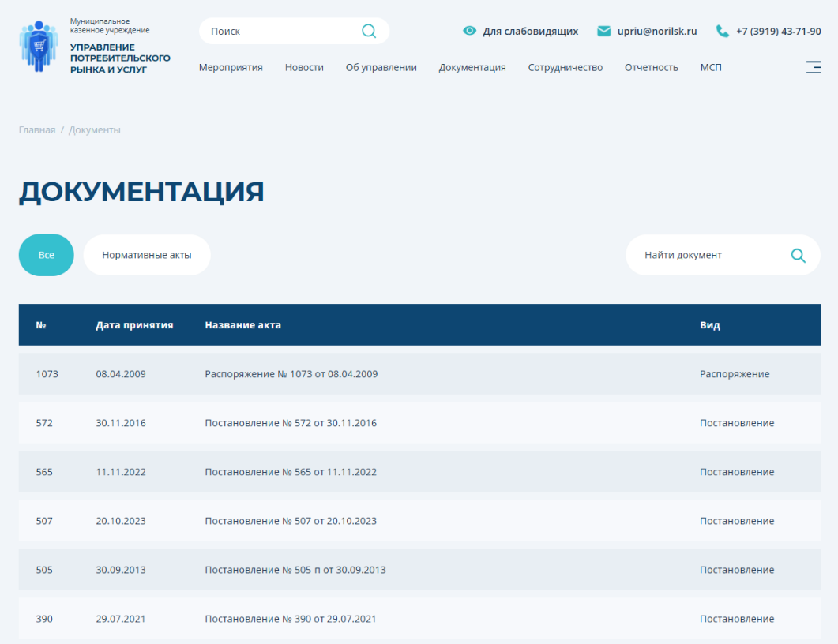Click number cell 507
838x644 pixels.
44,521
